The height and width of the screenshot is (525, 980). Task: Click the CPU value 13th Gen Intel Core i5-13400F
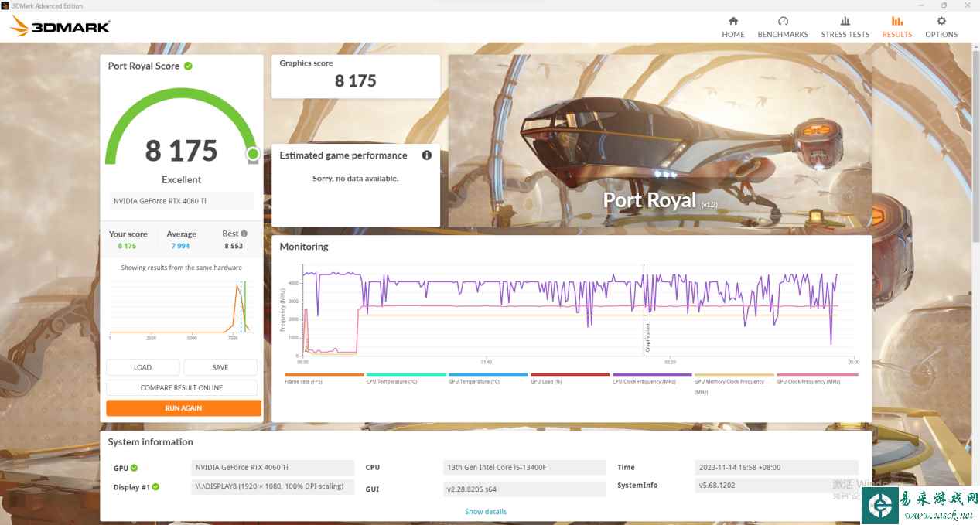tap(524, 468)
